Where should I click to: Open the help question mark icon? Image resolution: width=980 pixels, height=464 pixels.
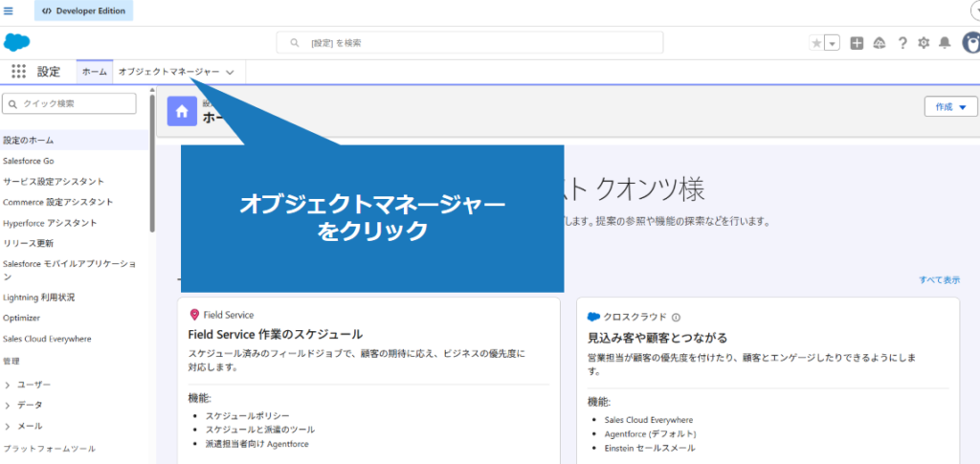click(902, 43)
